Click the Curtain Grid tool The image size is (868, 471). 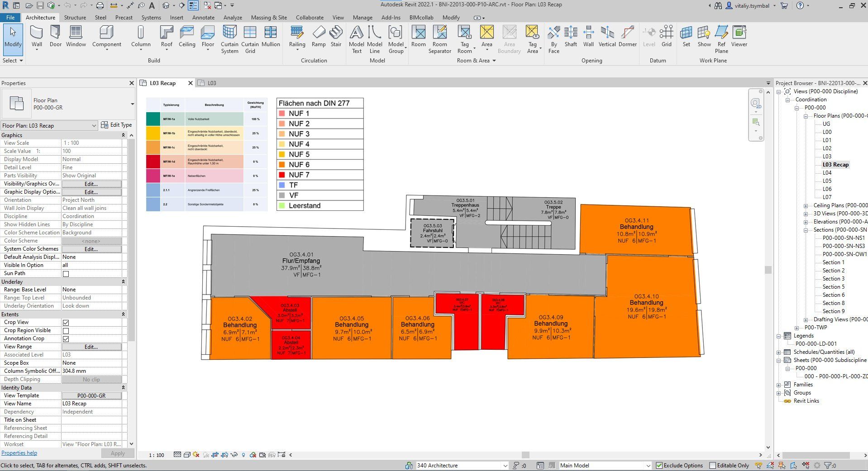[250, 39]
